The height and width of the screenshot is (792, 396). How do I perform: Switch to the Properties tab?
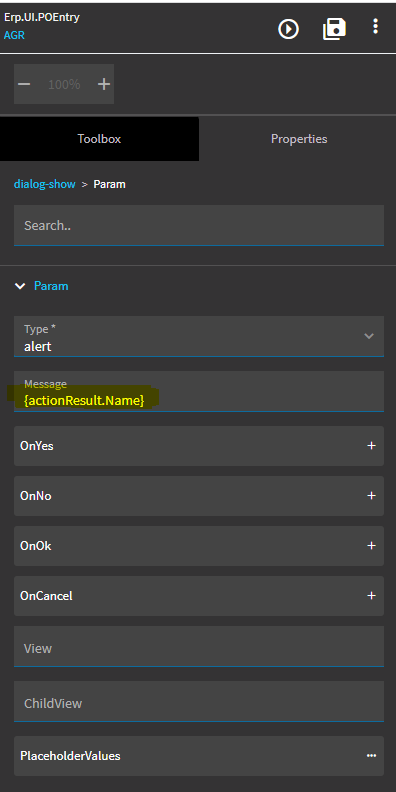pyautogui.click(x=299, y=139)
